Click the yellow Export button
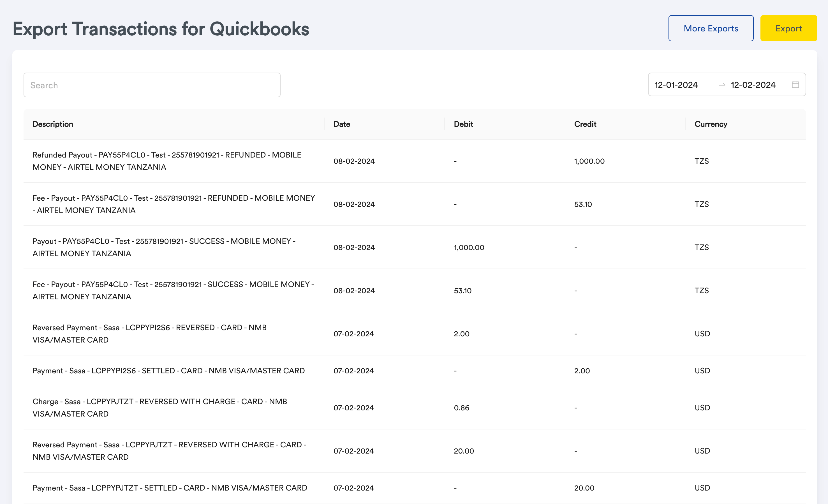 (x=788, y=28)
